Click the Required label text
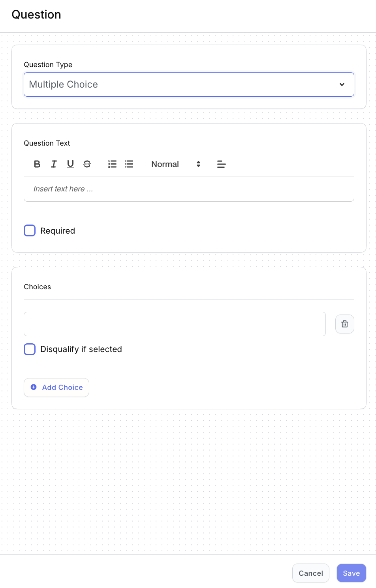 58,231
